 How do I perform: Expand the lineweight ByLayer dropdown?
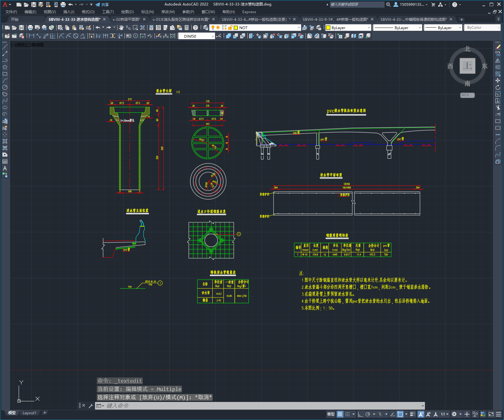click(443, 28)
